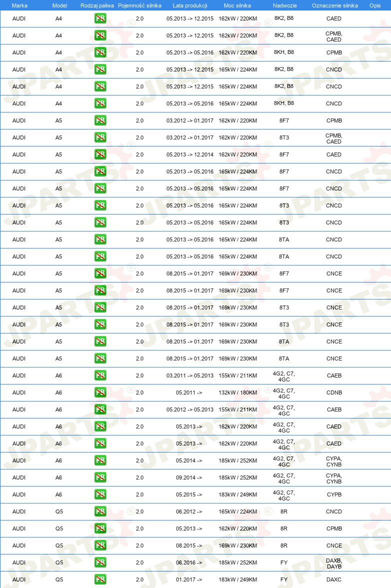The image size is (391, 588).
Task: Click the fuel icon in the A5 8T3 CPMB, CAED row
Action: 100,137
